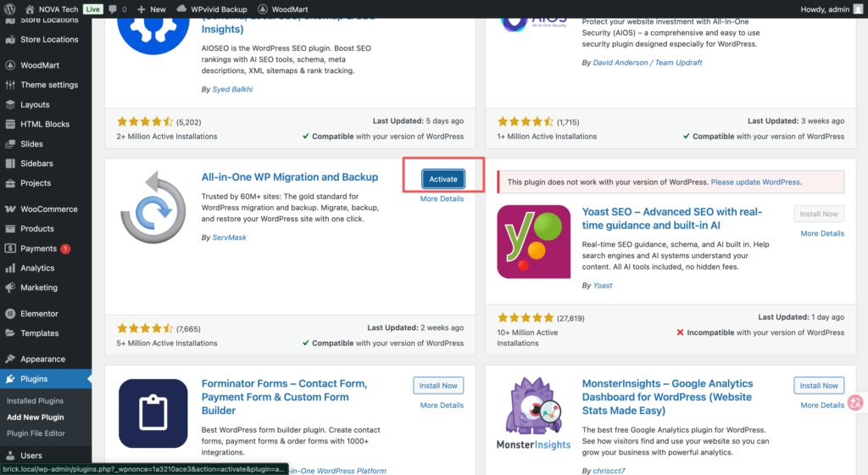Click the floating translate widget icon

856,402
